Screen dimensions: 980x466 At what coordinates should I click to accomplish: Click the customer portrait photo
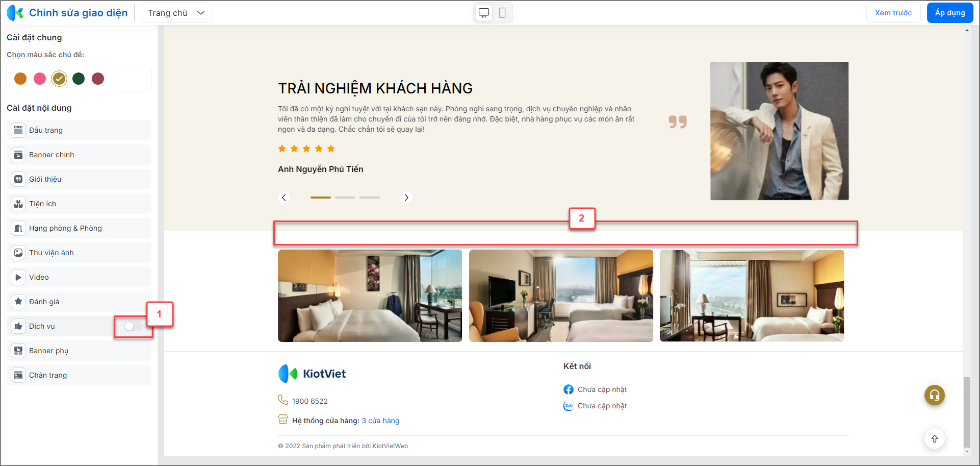(780, 131)
